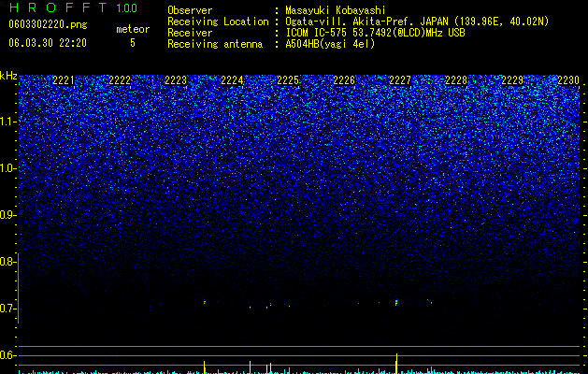
Task: Click the 2224 time marker label
Action: (x=232, y=80)
